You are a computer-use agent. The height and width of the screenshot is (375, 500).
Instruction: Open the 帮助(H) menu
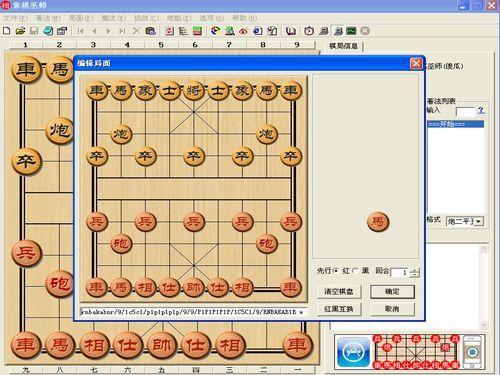click(244, 18)
